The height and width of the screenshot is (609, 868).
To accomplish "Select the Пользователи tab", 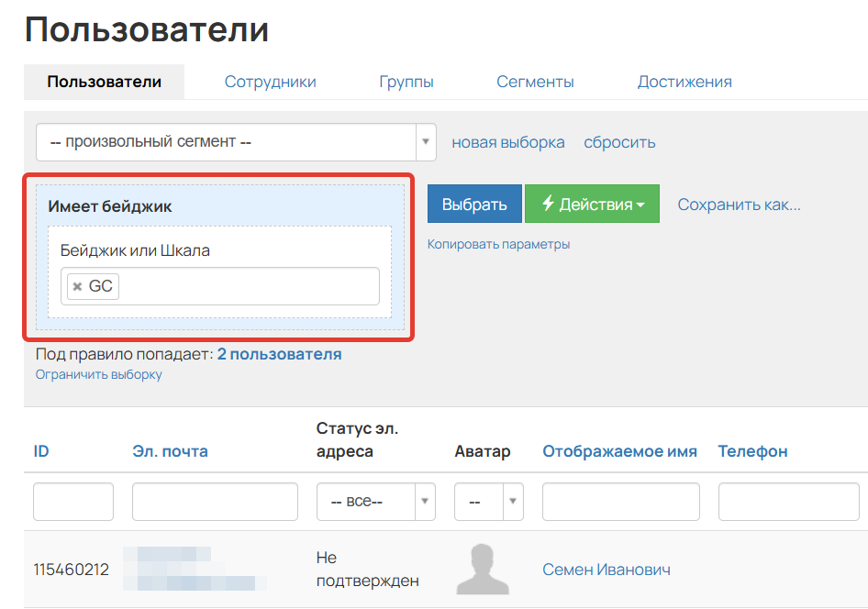I will (x=103, y=81).
